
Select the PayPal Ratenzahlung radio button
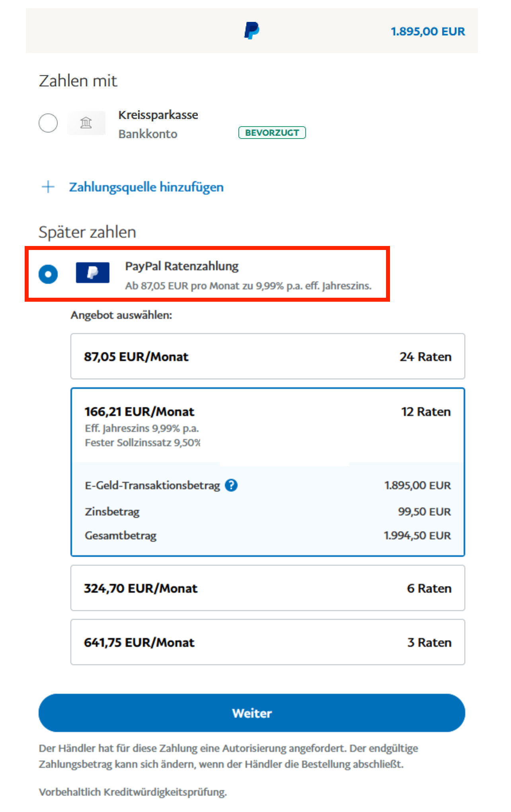(x=48, y=274)
